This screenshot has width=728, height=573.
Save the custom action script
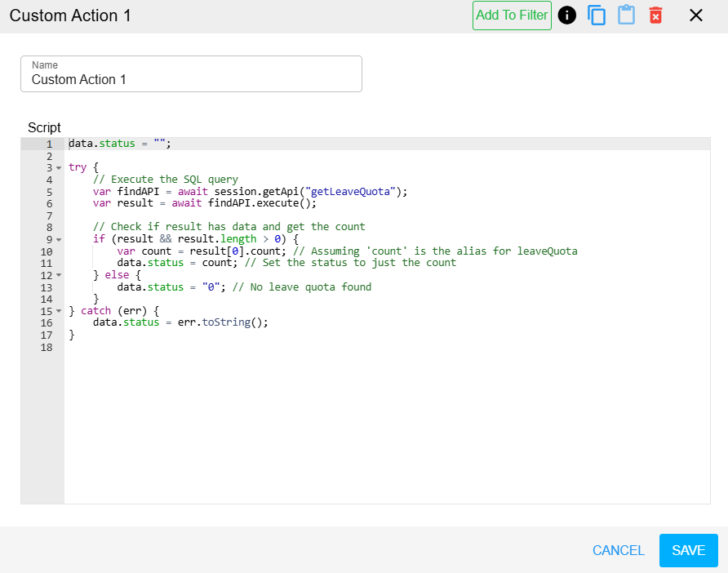pos(689,550)
